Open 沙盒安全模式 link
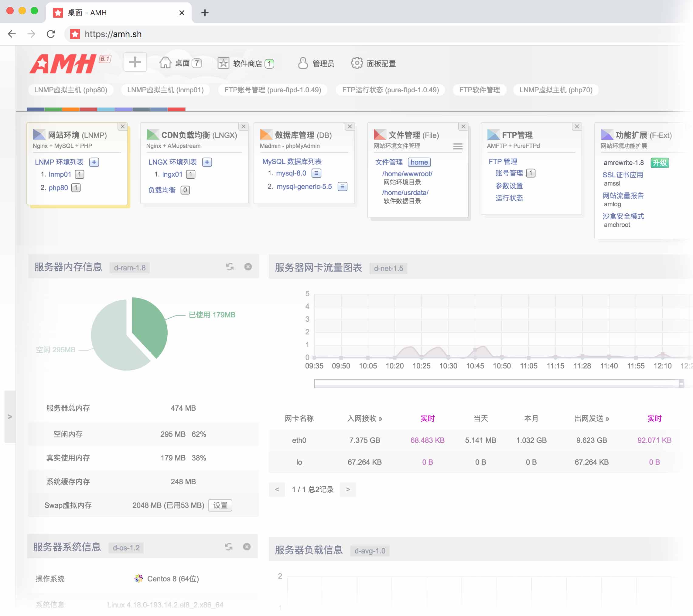693x616 pixels. (x=623, y=216)
